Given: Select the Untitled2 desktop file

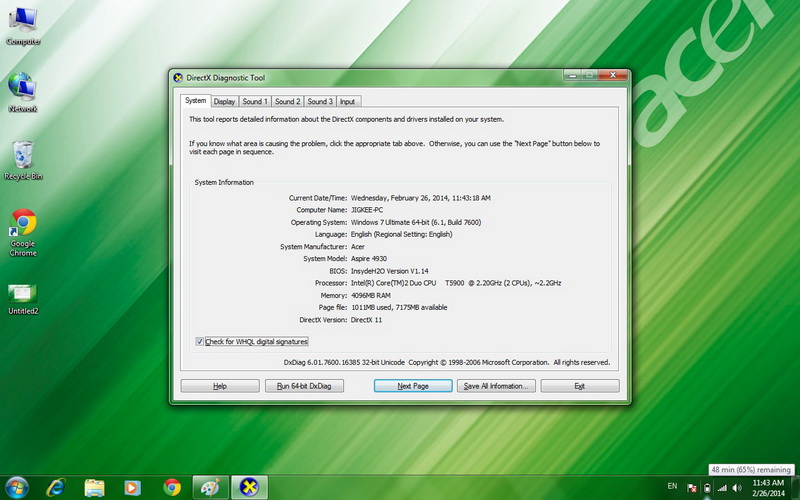Looking at the screenshot, I should click(x=23, y=299).
